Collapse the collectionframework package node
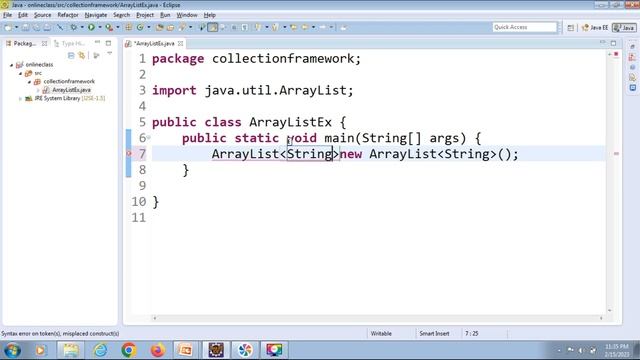This screenshot has height=360, width=640. [29, 82]
